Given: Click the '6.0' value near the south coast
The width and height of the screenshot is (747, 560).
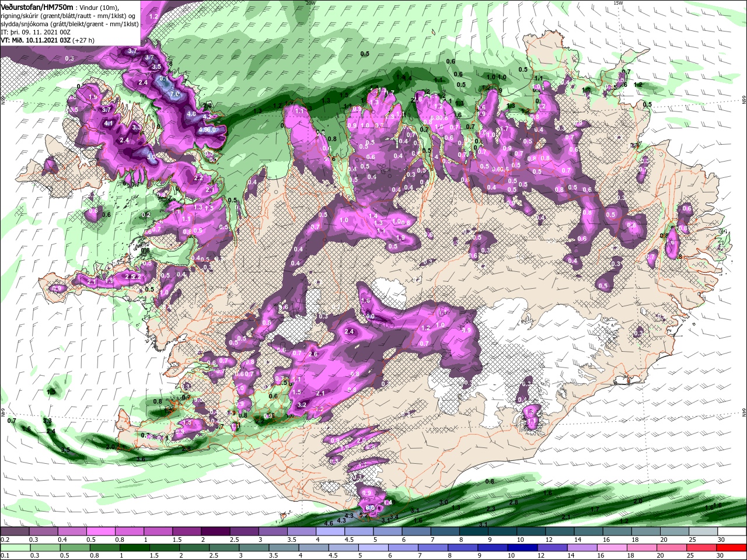Looking at the screenshot, I should tap(370, 508).
